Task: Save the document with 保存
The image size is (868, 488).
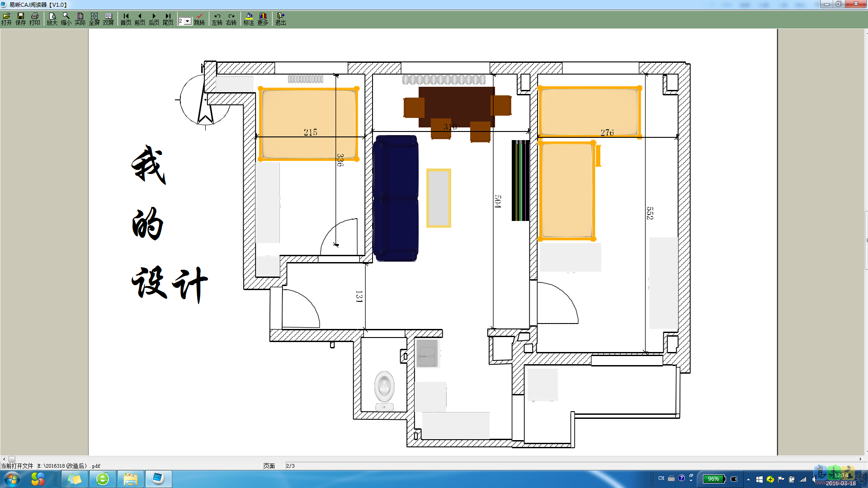Action: [x=21, y=19]
